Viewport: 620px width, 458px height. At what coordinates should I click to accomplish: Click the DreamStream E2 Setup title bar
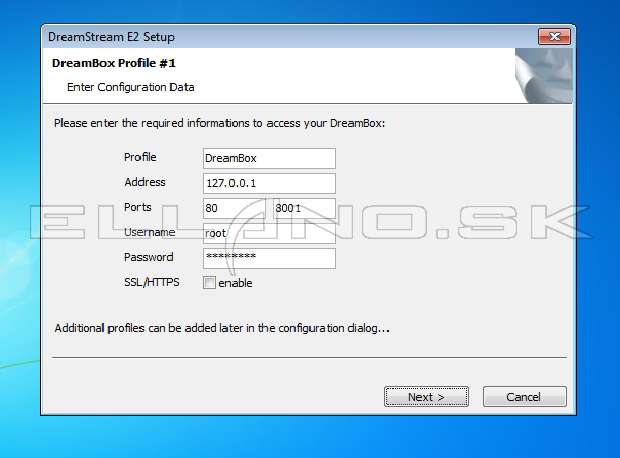(289, 37)
